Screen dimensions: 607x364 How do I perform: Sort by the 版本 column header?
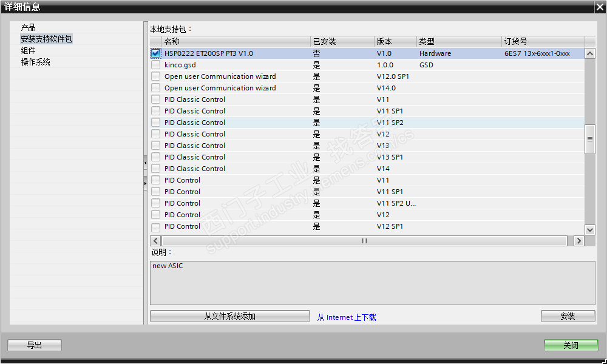point(395,41)
